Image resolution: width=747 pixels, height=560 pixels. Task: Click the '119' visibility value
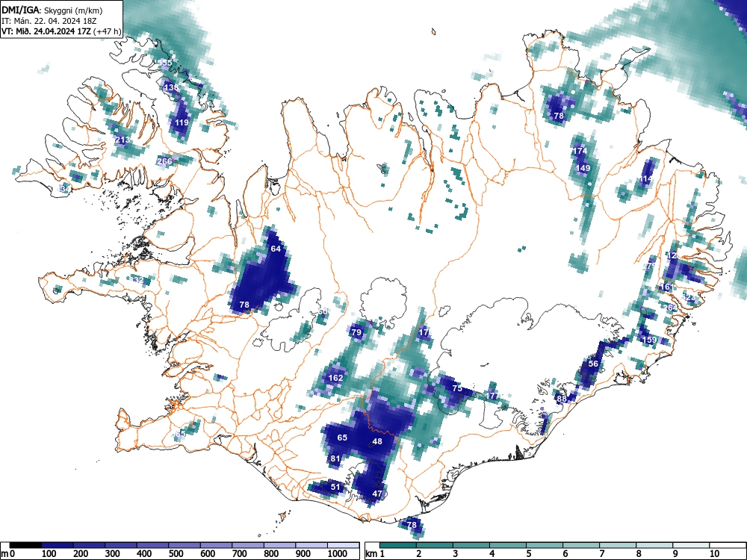182,122
